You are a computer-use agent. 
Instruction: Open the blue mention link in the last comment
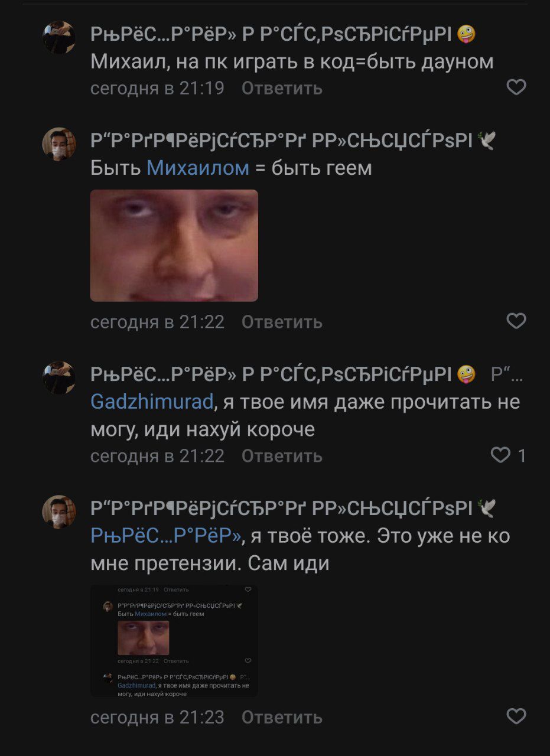tap(165, 536)
